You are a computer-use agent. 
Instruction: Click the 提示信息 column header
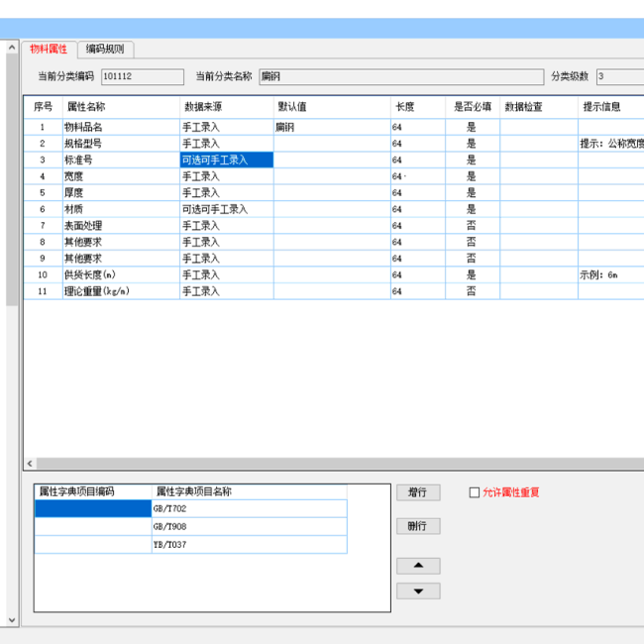[611, 107]
